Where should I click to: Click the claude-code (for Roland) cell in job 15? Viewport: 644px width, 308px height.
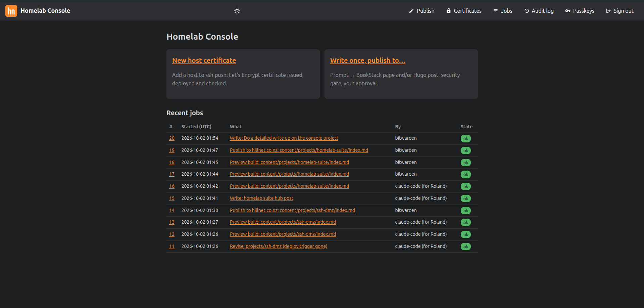421,198
